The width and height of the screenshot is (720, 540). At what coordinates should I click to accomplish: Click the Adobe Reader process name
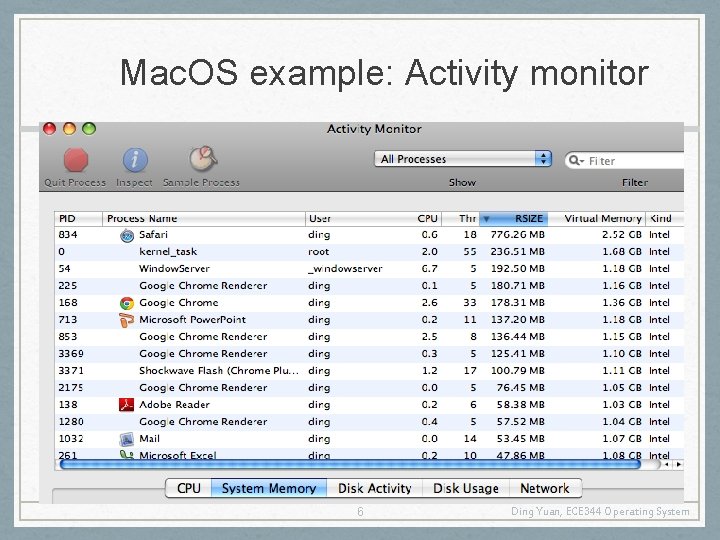coord(174,405)
